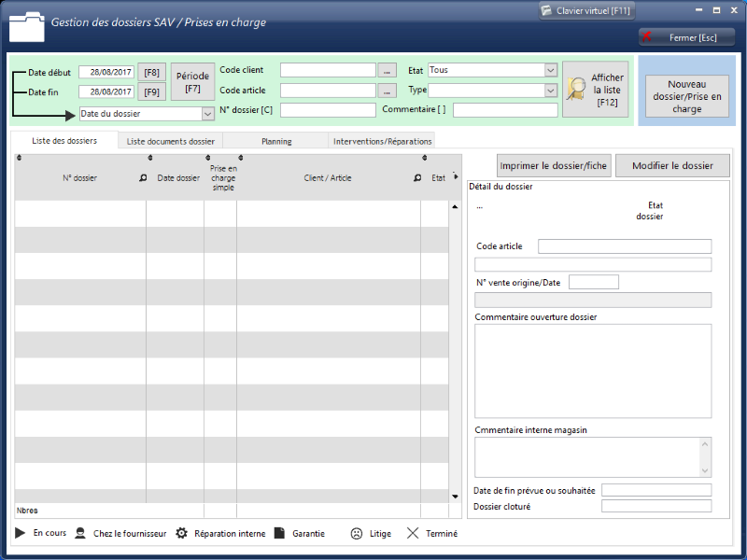
Task: Open the Etat dropdown showing Tous
Action: (x=550, y=70)
